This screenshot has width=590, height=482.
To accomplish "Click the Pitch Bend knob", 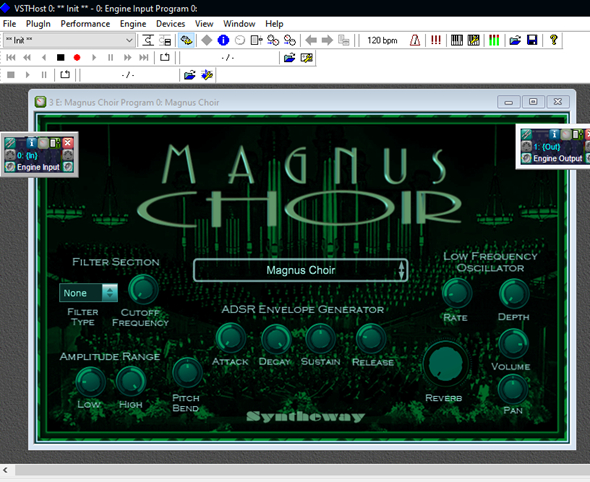I will [x=187, y=373].
